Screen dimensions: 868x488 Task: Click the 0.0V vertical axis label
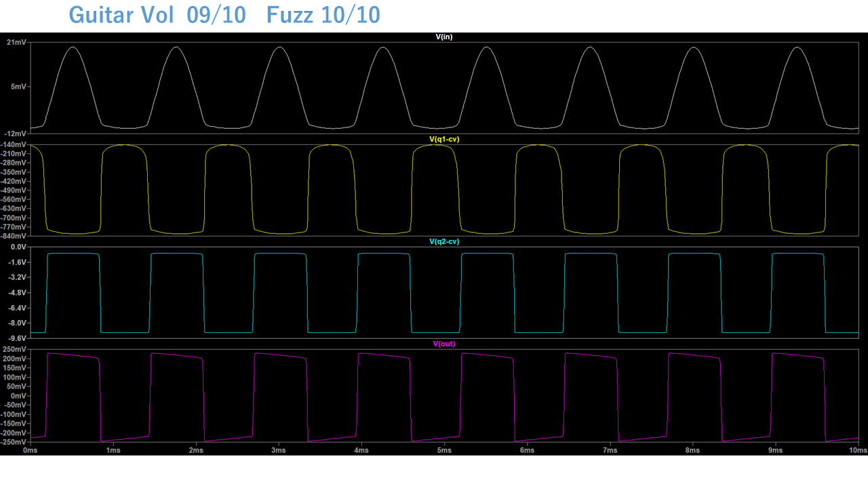coord(16,247)
